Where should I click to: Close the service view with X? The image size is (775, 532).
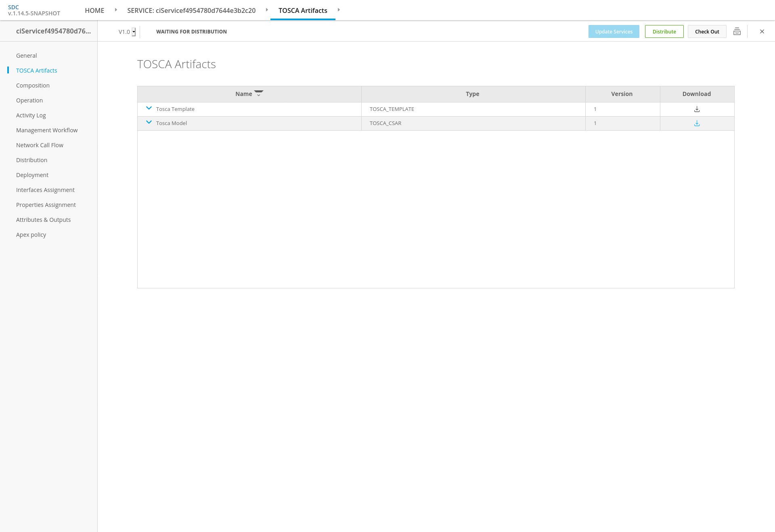(x=762, y=31)
